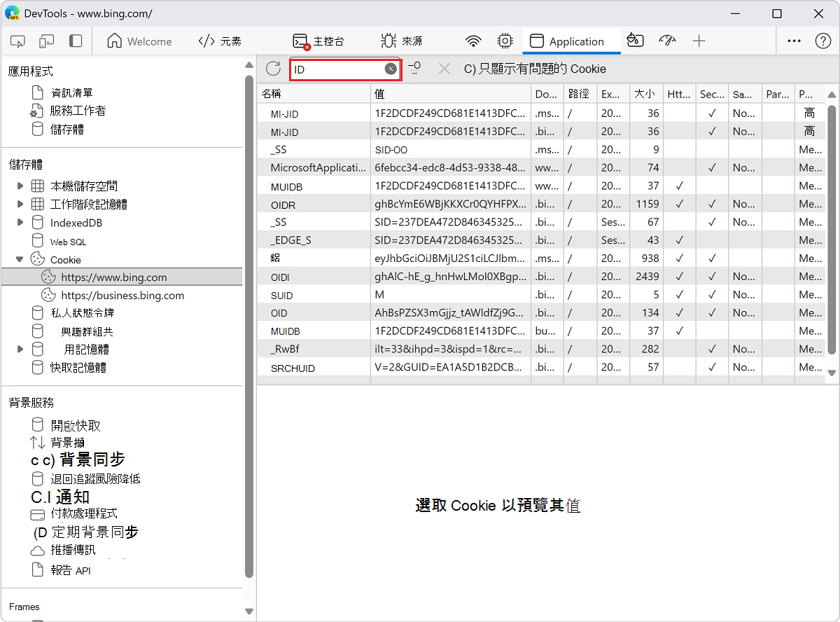840x622 pixels.
Task: Refresh the cookie list
Action: tap(273, 68)
